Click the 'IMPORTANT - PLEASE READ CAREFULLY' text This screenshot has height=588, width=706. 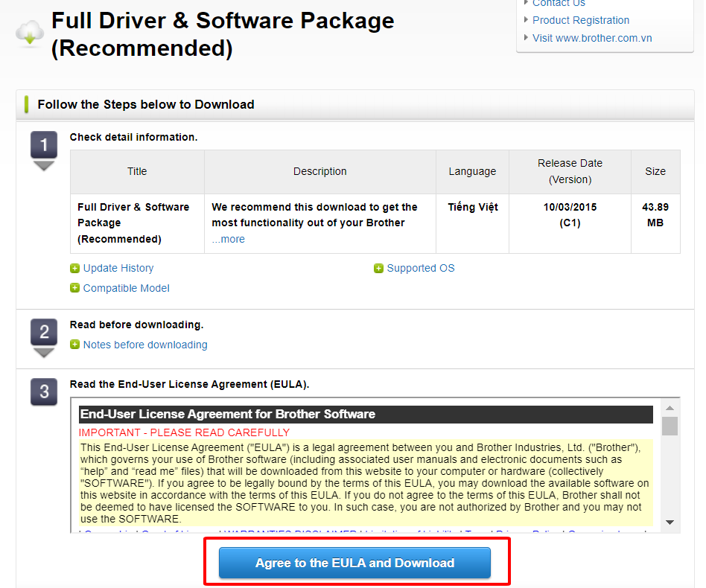[184, 432]
